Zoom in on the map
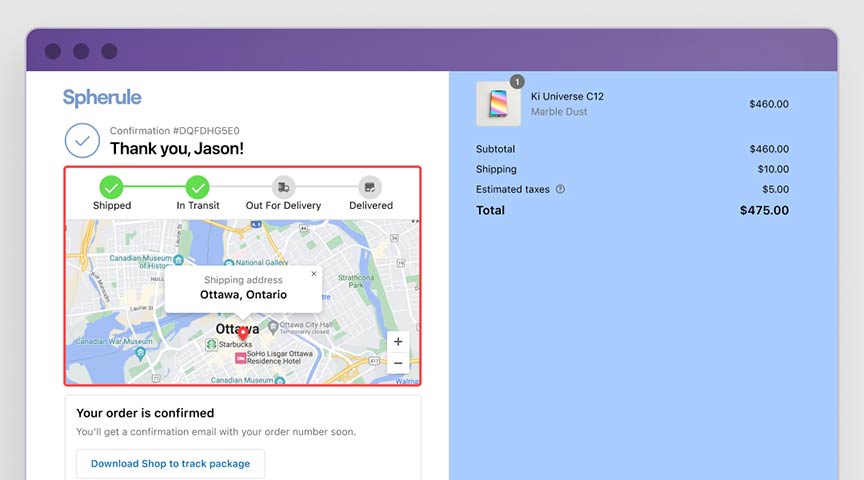Viewport: 864px width, 480px height. click(398, 342)
